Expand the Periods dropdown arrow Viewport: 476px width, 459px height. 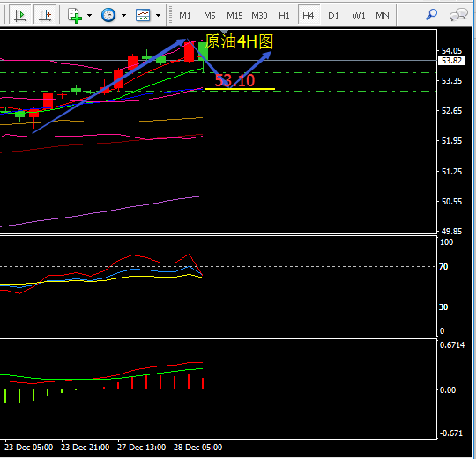tap(123, 15)
